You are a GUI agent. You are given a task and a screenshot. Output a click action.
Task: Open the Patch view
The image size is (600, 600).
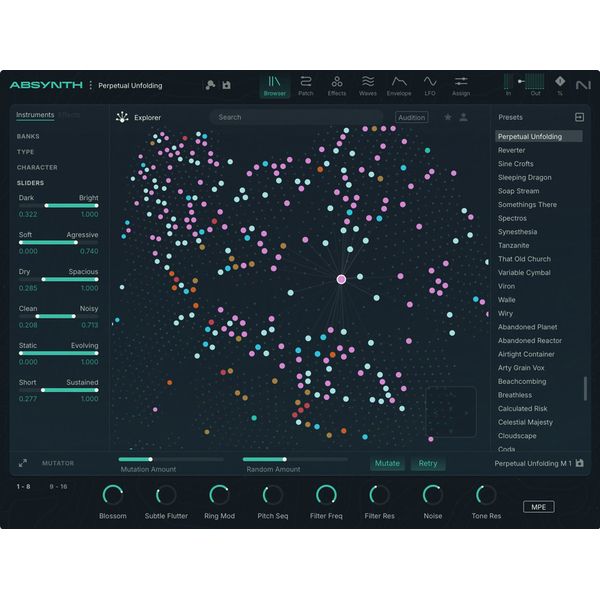[305, 86]
